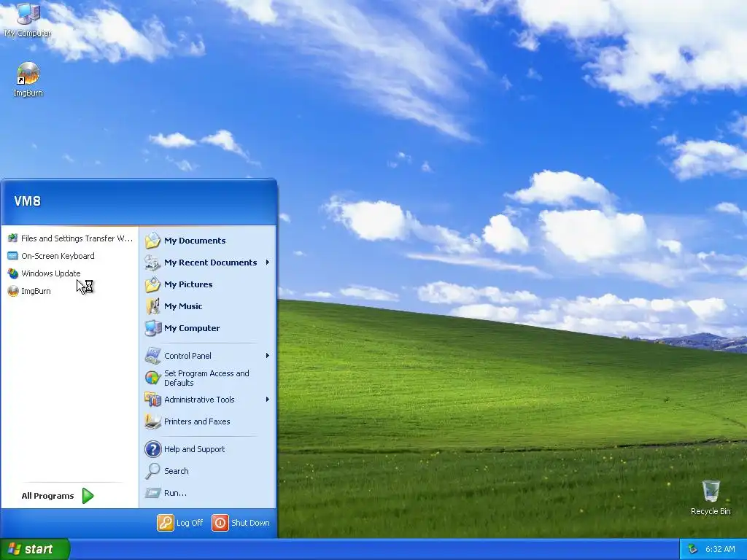The width and height of the screenshot is (747, 560).
Task: Click the Log Off button label
Action: [190, 523]
